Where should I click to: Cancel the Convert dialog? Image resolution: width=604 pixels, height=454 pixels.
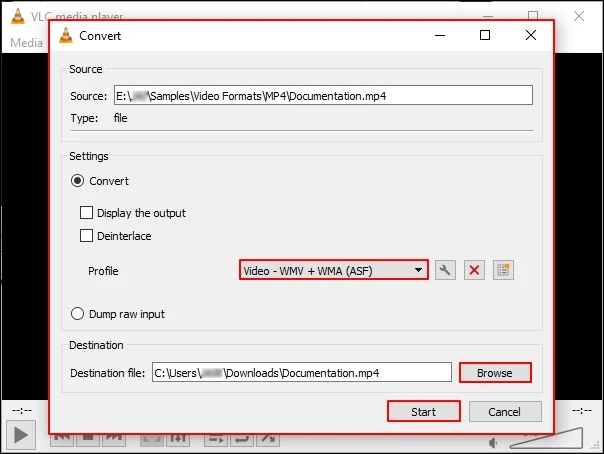pyautogui.click(x=504, y=411)
